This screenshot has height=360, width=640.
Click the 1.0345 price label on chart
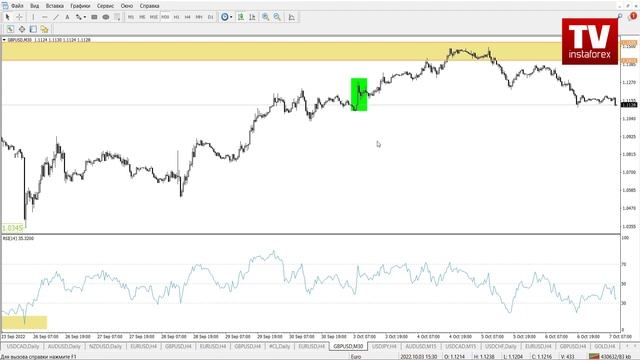[13, 228]
